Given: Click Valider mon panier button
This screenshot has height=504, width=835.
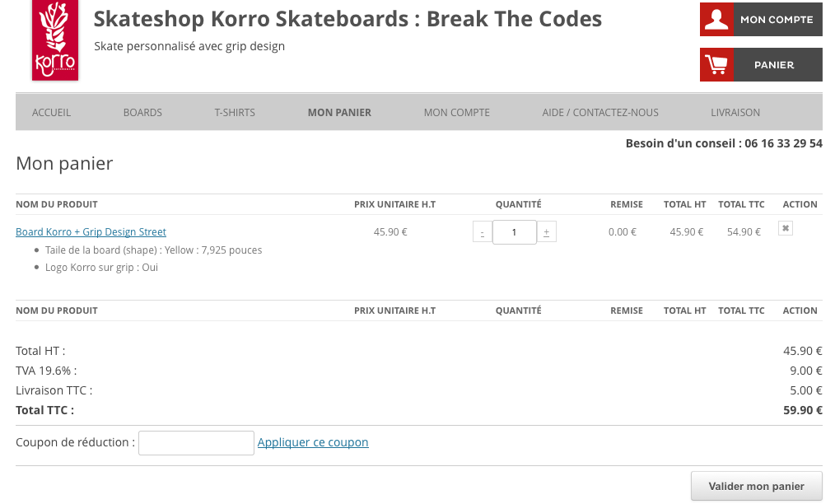Looking at the screenshot, I should (756, 486).
